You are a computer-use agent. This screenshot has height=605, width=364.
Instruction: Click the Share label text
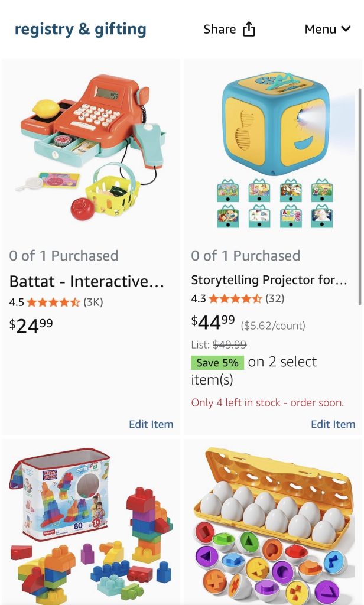(219, 30)
